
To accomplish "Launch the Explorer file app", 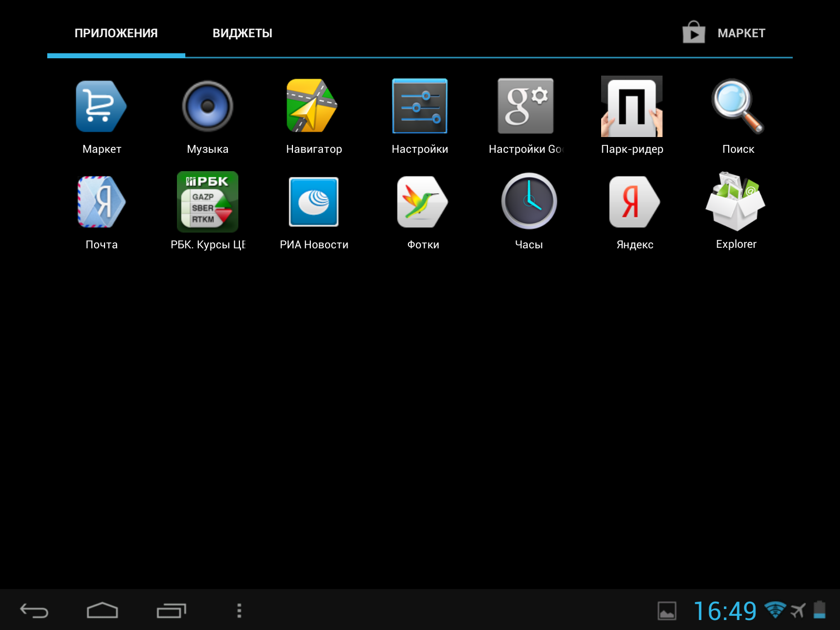I will coord(736,201).
